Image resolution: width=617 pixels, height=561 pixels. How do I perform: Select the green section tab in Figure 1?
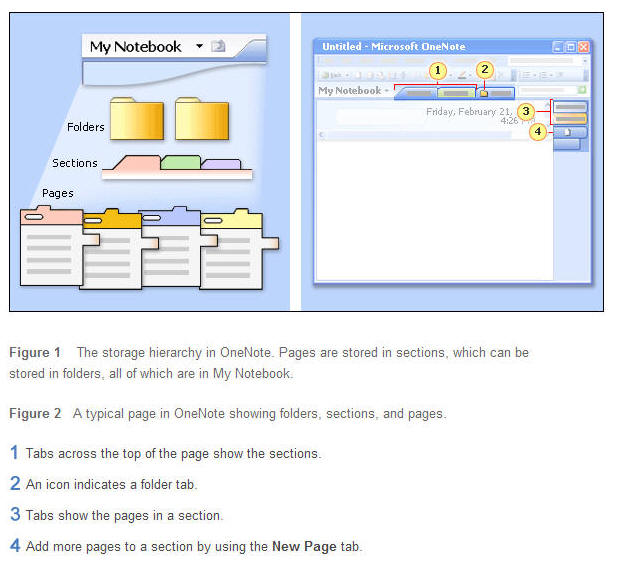point(180,162)
